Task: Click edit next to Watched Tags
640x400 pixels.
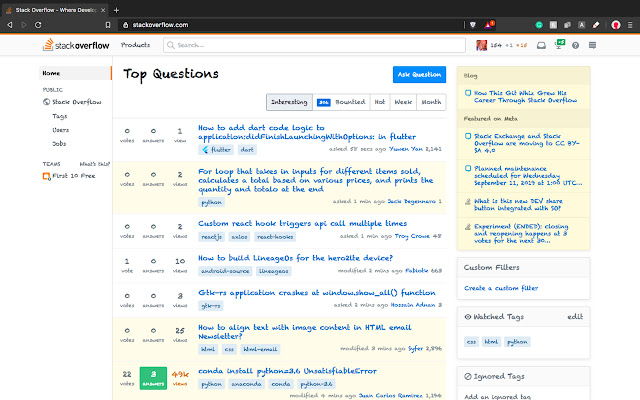Action: point(575,317)
